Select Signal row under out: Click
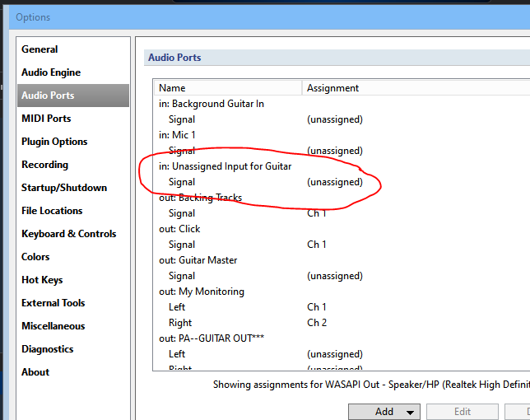This screenshot has height=420, width=530. point(342,245)
